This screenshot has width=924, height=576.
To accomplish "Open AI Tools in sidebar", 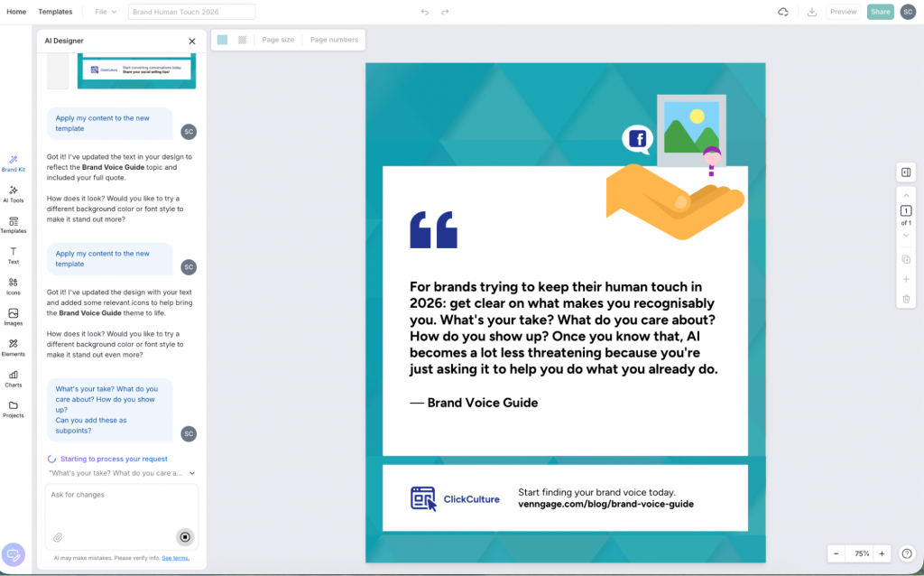I will [13, 194].
